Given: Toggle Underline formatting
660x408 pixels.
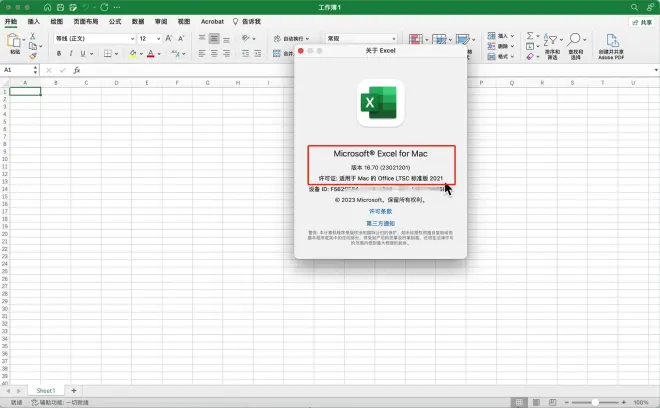Looking at the screenshot, I should pyautogui.click(x=82, y=53).
